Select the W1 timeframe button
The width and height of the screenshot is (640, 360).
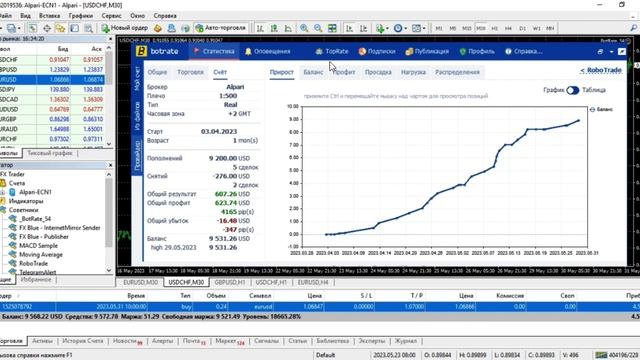click(x=536, y=28)
